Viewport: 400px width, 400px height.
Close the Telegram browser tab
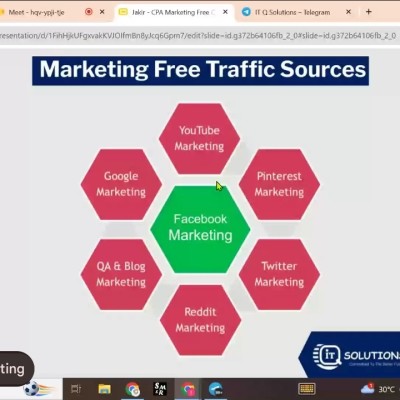[349, 12]
